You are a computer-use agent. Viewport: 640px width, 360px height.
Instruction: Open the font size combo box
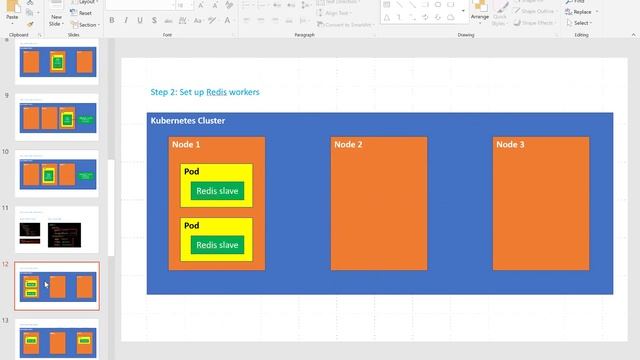pyautogui.click(x=184, y=5)
